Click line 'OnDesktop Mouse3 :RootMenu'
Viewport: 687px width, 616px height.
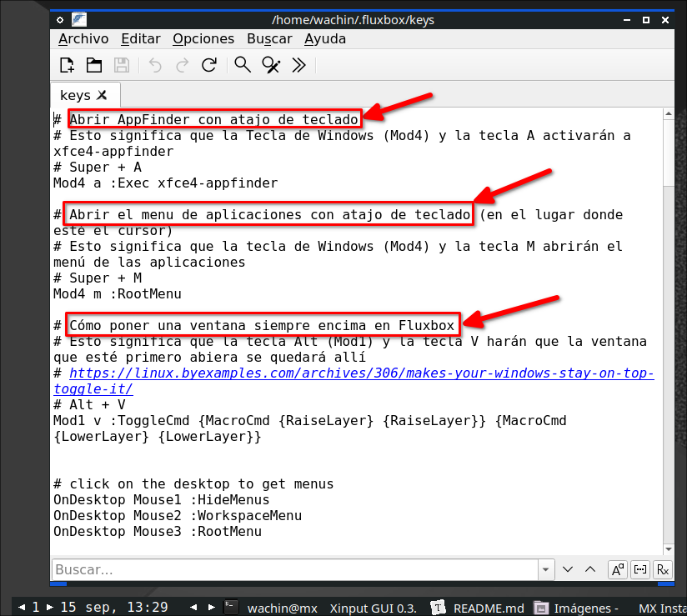pos(158,532)
